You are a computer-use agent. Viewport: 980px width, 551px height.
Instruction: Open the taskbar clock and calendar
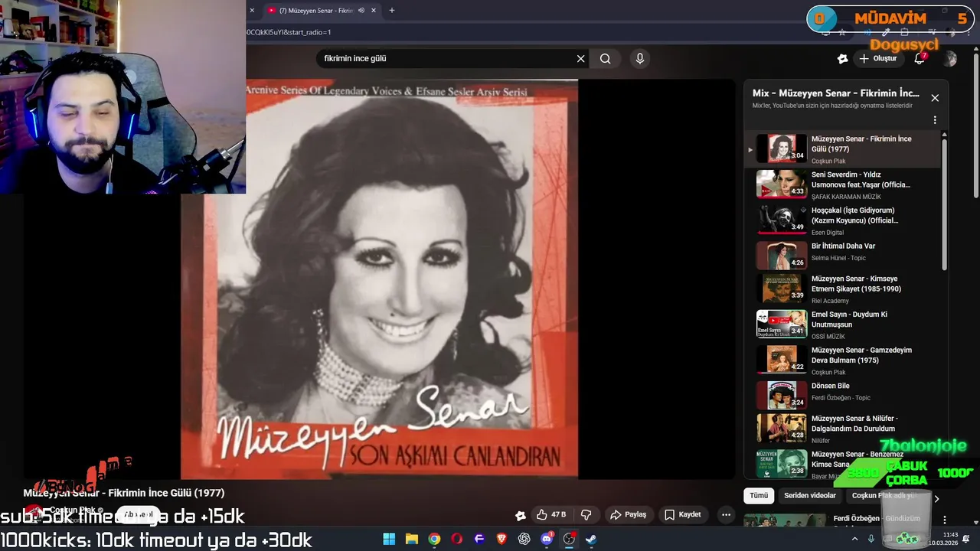(945, 539)
